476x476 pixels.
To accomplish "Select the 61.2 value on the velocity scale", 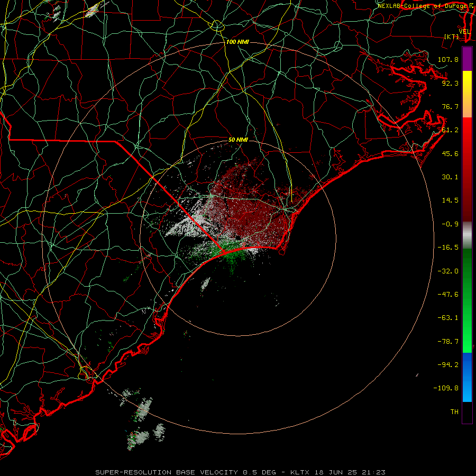I will (450, 130).
